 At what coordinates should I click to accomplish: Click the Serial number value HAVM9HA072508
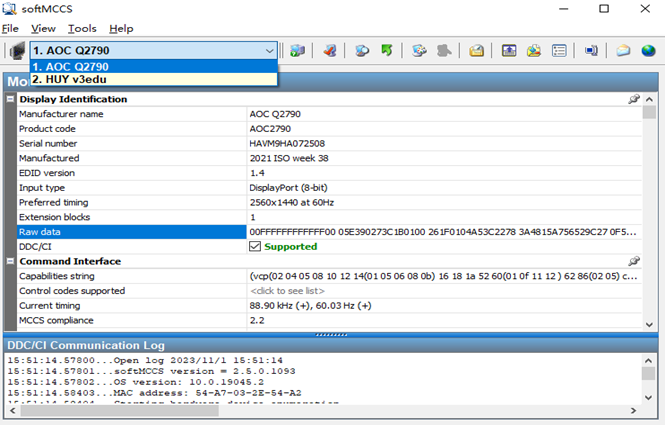(x=287, y=143)
